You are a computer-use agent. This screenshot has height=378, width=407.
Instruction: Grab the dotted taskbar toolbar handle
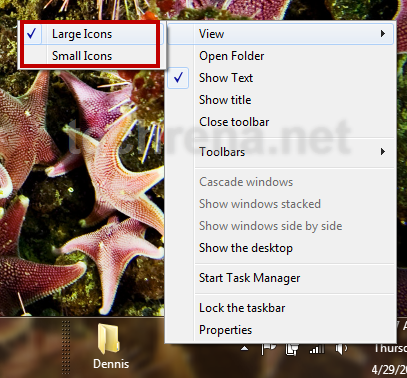point(66,347)
